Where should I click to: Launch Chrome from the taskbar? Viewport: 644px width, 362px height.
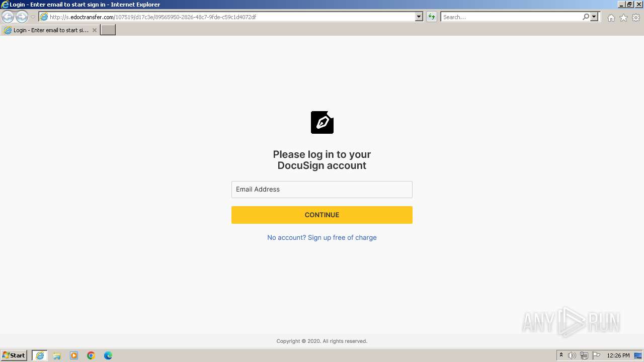coord(91,355)
